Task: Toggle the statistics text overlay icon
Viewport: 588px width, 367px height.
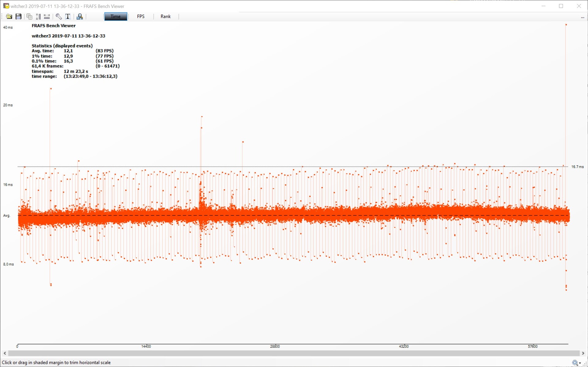Action: point(68,17)
